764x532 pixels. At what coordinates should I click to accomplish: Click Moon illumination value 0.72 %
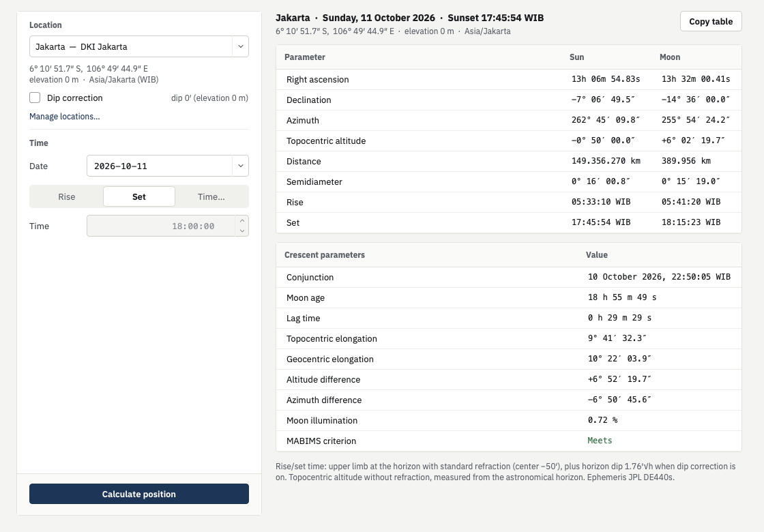click(x=603, y=420)
